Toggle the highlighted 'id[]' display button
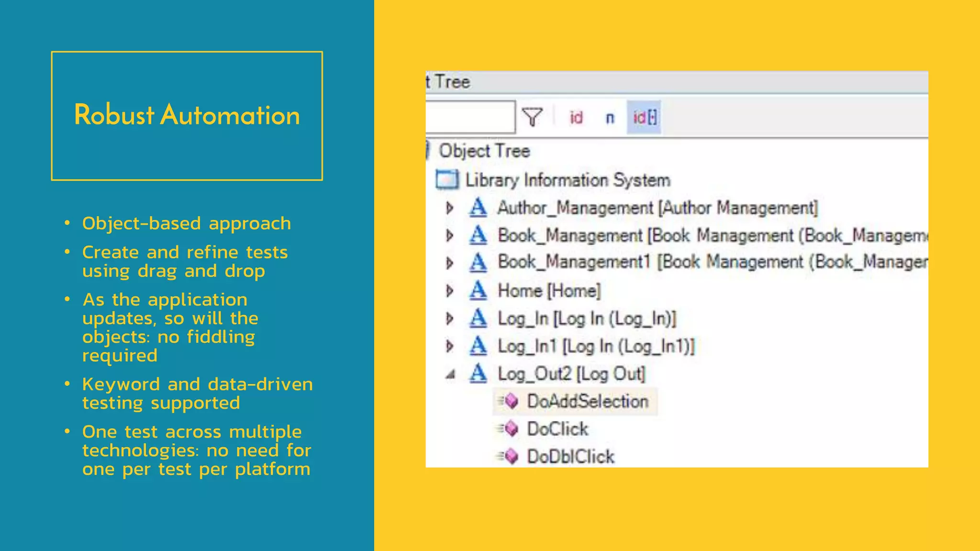This screenshot has height=551, width=980. pos(644,117)
